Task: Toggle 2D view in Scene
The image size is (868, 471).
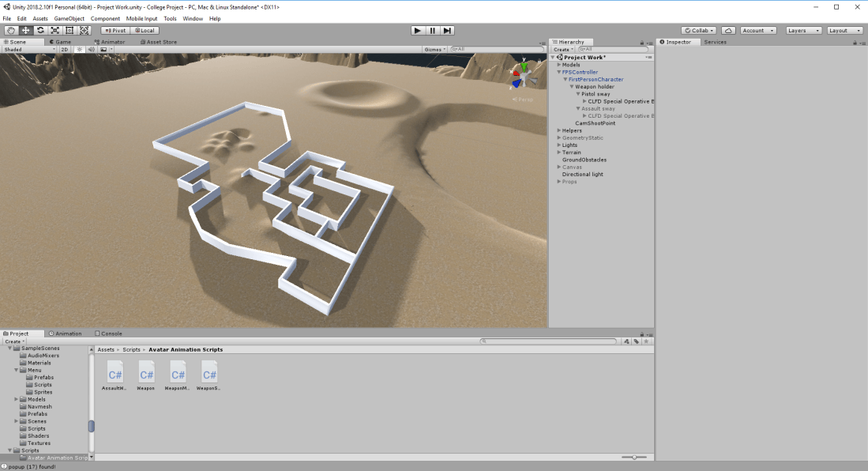Action: [x=65, y=49]
